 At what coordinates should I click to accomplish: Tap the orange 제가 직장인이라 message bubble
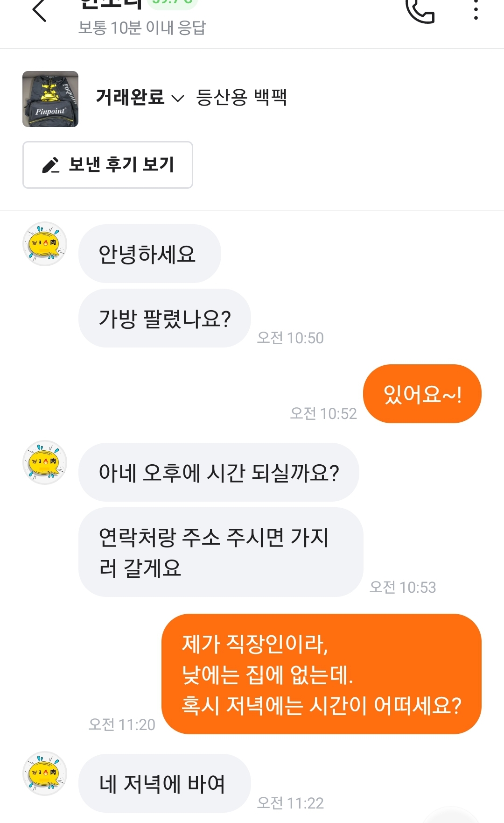tap(321, 674)
